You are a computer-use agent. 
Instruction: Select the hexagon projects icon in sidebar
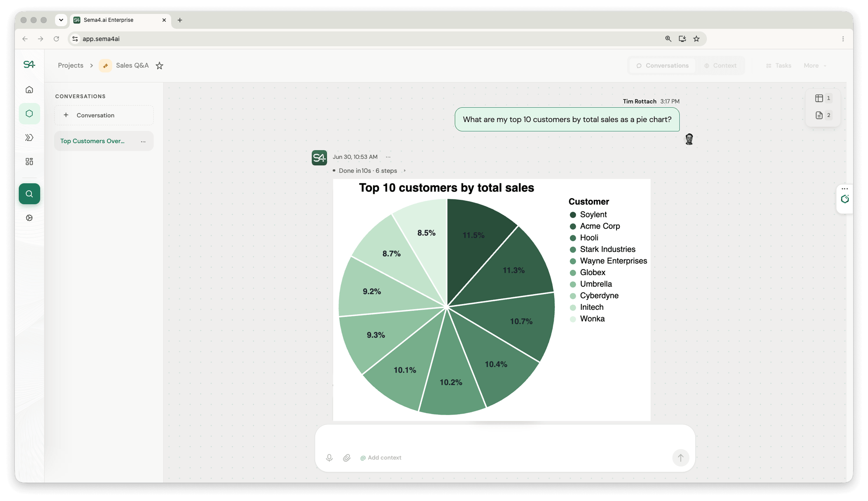tap(29, 113)
